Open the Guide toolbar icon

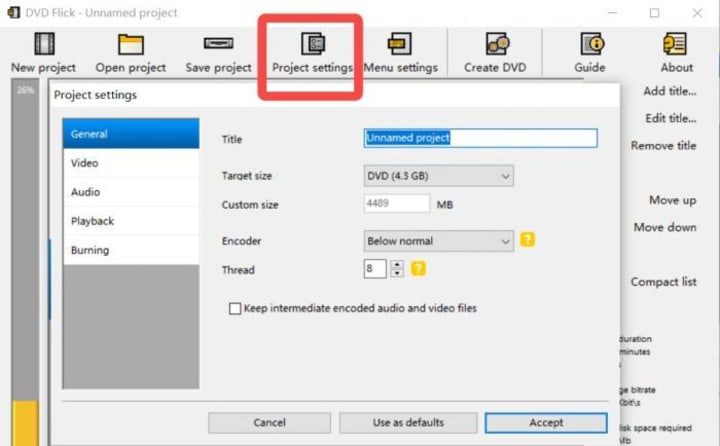[592, 44]
